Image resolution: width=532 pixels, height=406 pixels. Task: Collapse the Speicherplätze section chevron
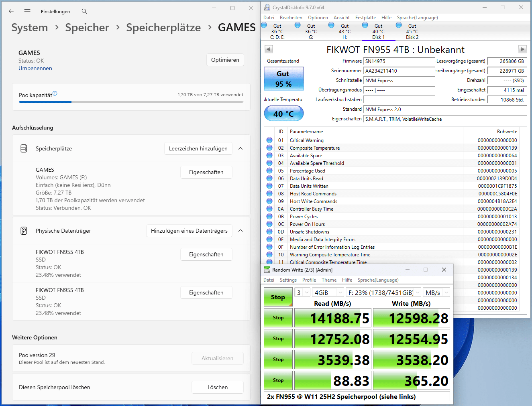[241, 148]
